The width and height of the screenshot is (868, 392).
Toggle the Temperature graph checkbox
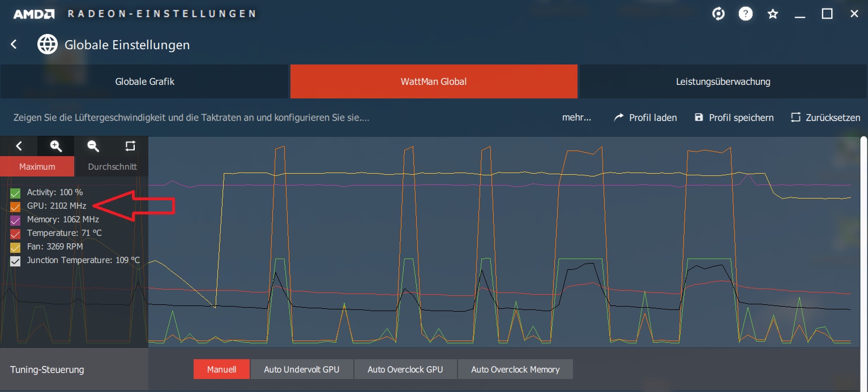click(x=15, y=234)
